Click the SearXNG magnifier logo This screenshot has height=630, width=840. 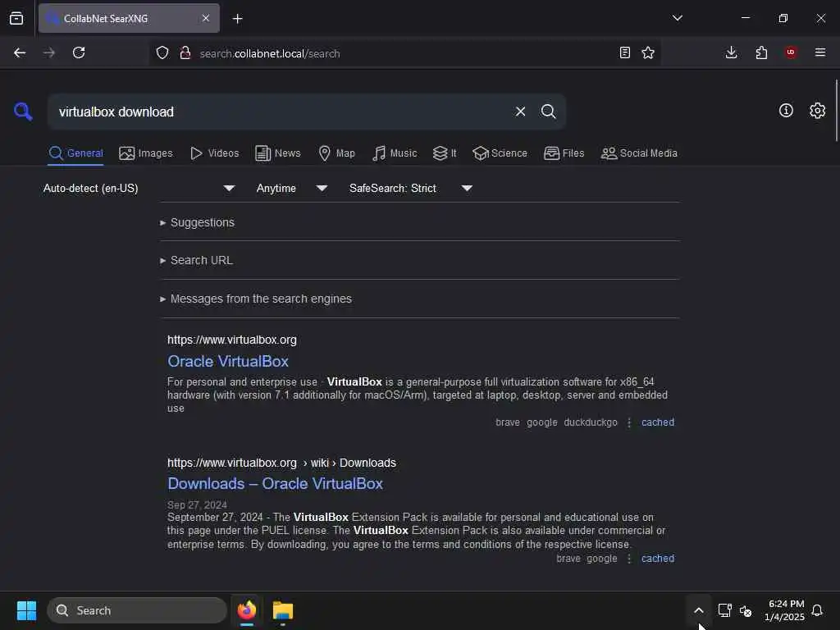tap(23, 112)
